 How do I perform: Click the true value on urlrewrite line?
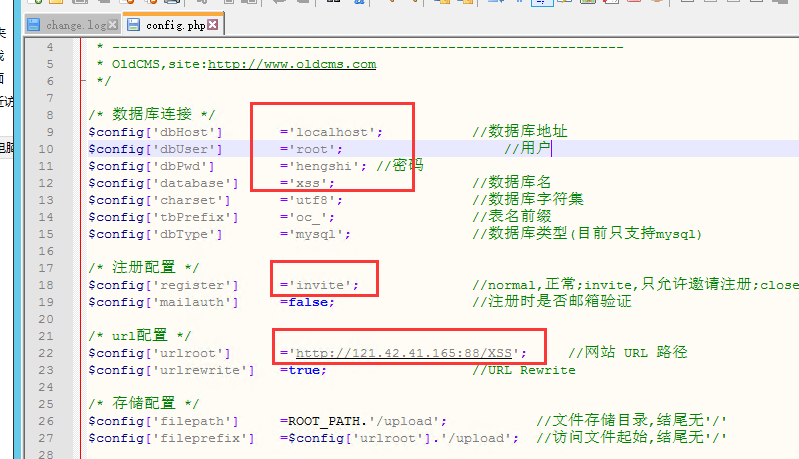[x=307, y=370]
